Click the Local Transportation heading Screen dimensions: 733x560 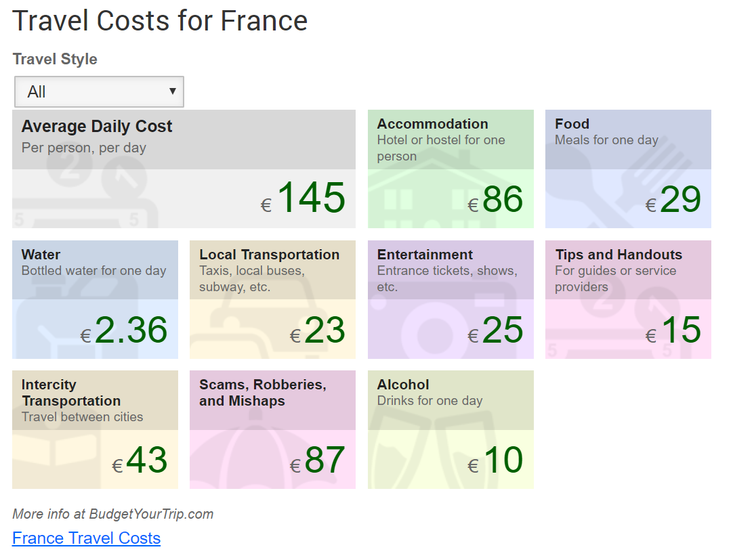click(269, 255)
